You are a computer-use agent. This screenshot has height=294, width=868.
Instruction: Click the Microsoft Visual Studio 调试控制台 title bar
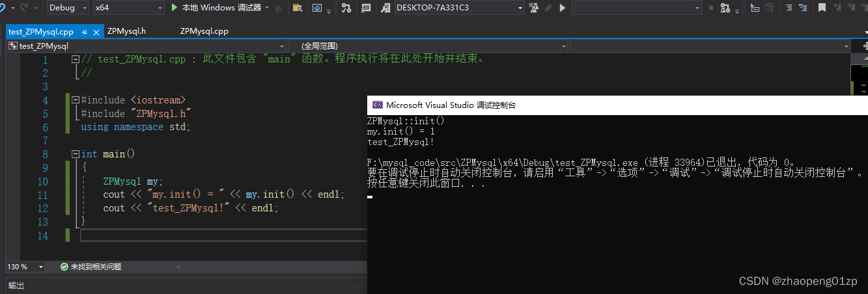(617, 105)
